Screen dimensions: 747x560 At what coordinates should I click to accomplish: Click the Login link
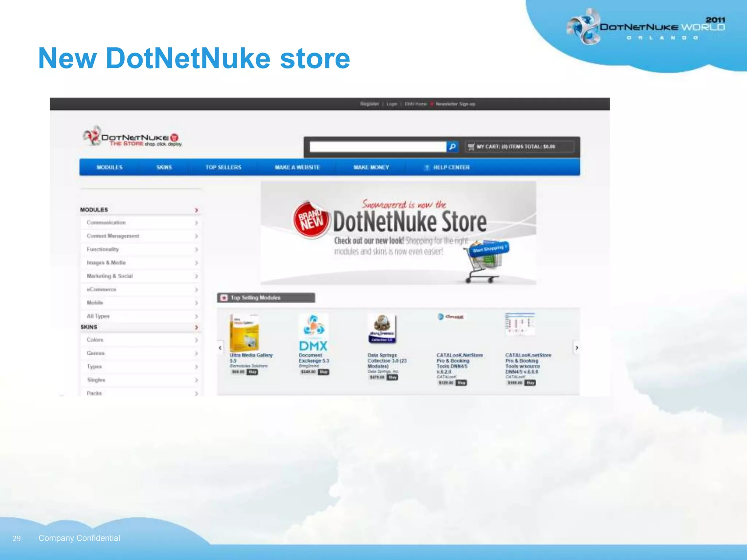pyautogui.click(x=392, y=104)
